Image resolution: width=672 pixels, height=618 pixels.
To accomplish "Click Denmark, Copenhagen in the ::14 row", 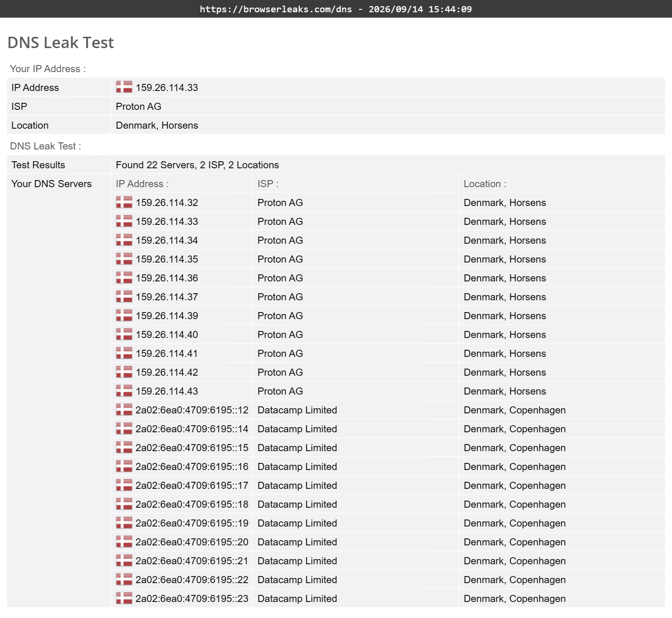I will click(x=514, y=429).
